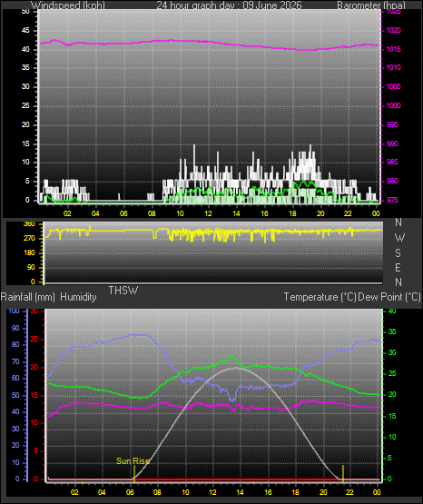423x504 pixels.
Task: Click the THSW label
Action: [x=123, y=291]
